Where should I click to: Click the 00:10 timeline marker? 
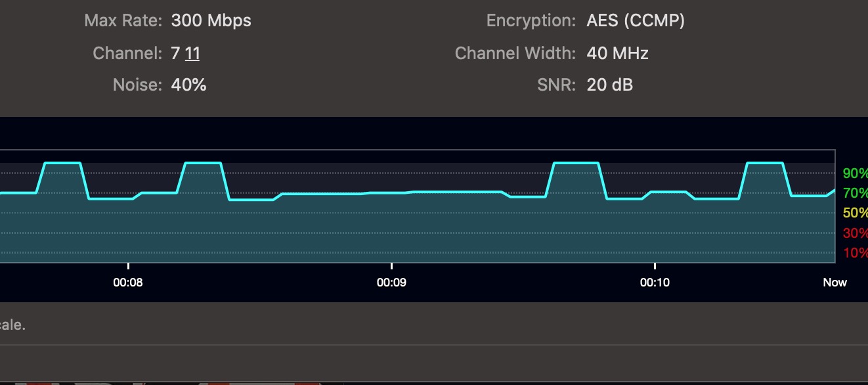[x=655, y=283]
